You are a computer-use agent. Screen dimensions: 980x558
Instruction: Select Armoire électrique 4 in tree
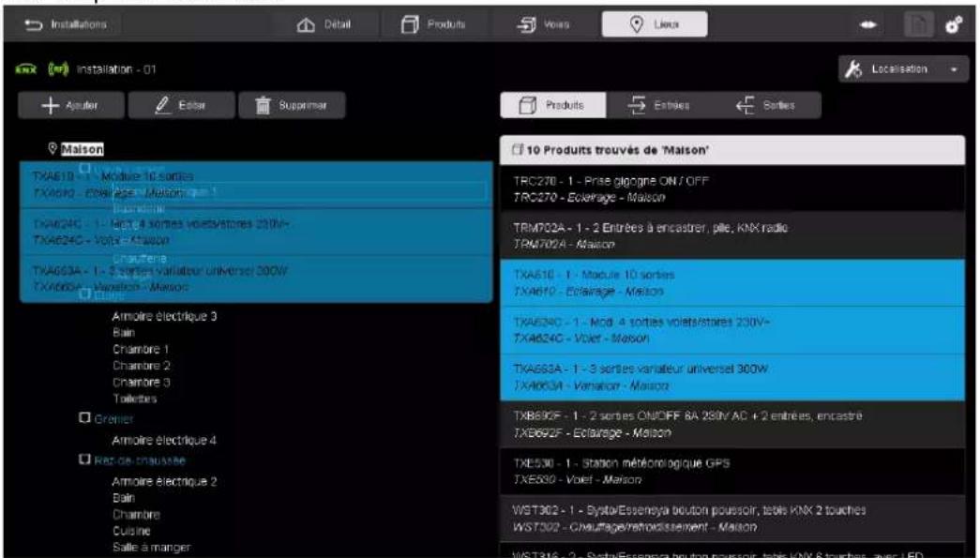click(164, 441)
